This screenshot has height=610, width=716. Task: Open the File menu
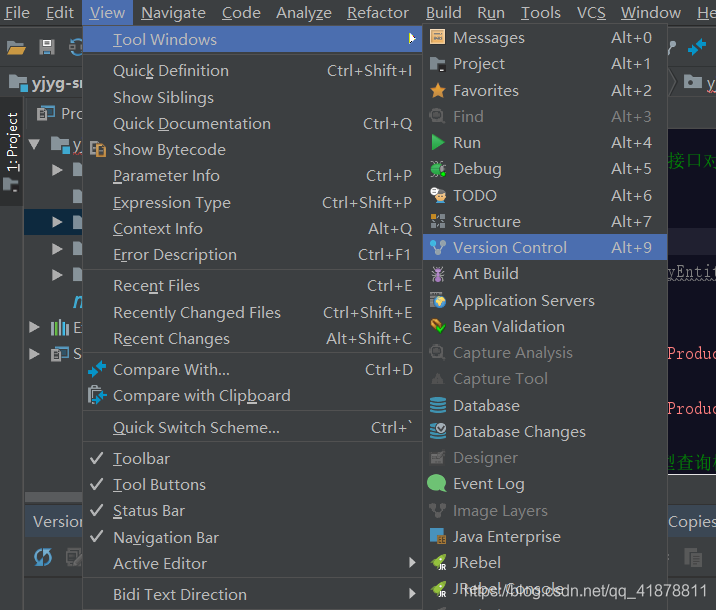tap(17, 12)
